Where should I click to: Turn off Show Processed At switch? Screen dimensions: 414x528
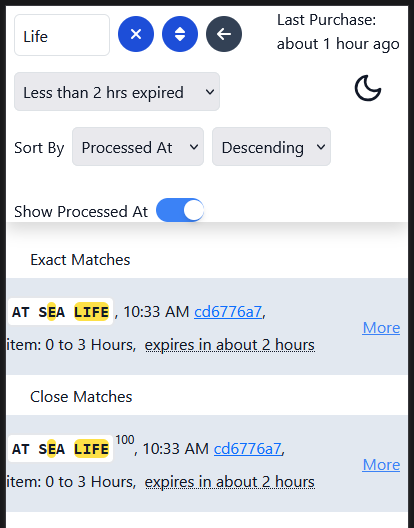180,210
